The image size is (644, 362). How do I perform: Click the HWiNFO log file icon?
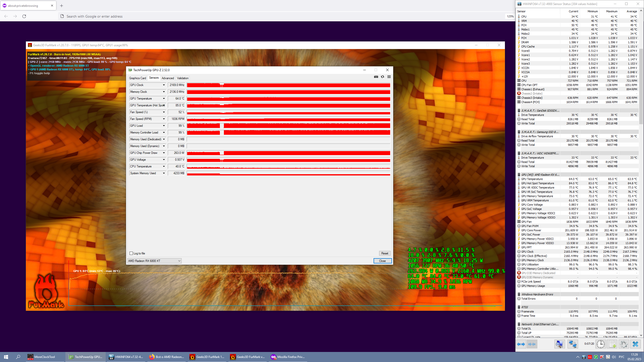(612, 344)
